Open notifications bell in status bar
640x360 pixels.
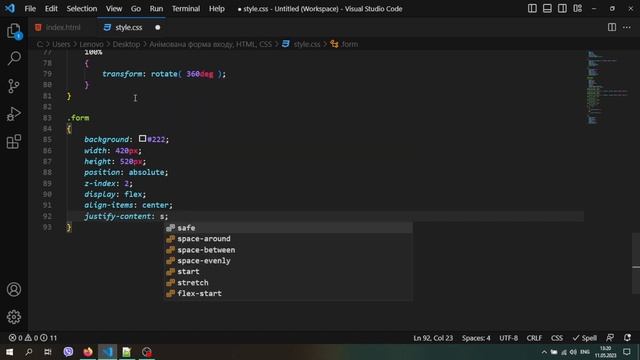pyautogui.click(x=627, y=338)
